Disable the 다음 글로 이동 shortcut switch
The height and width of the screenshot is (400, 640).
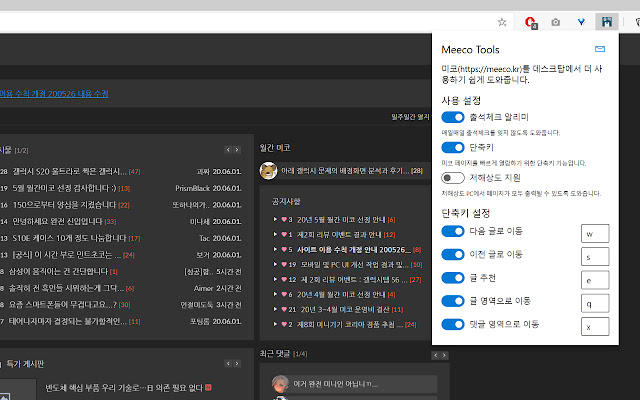(x=453, y=231)
